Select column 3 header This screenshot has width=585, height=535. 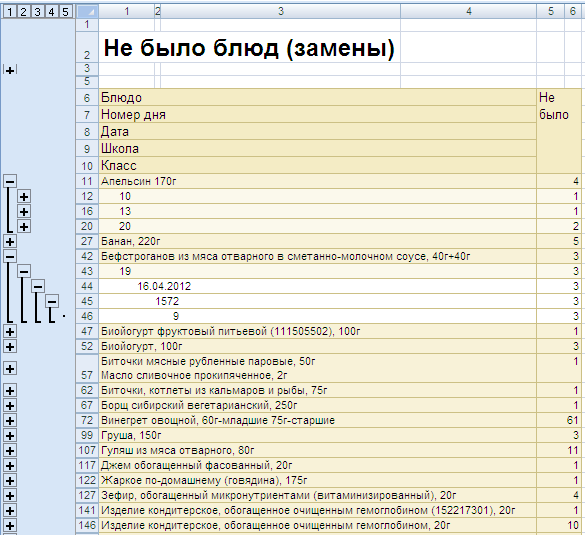click(281, 12)
